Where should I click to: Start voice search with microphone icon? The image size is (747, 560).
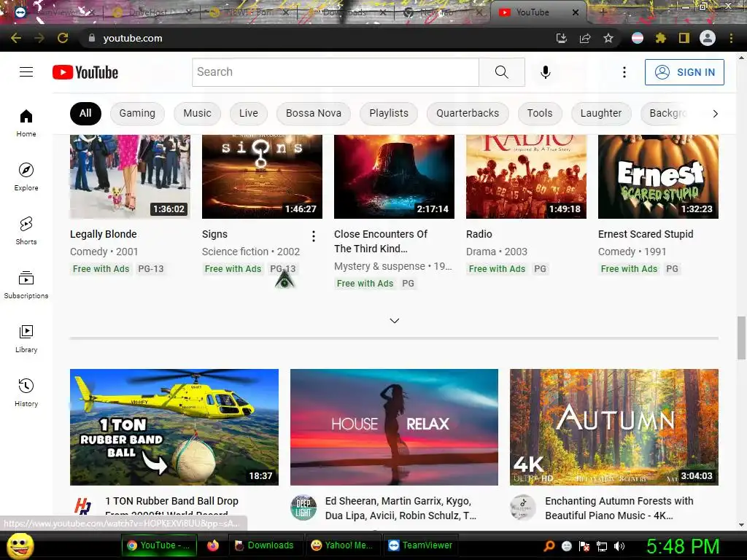click(x=546, y=72)
